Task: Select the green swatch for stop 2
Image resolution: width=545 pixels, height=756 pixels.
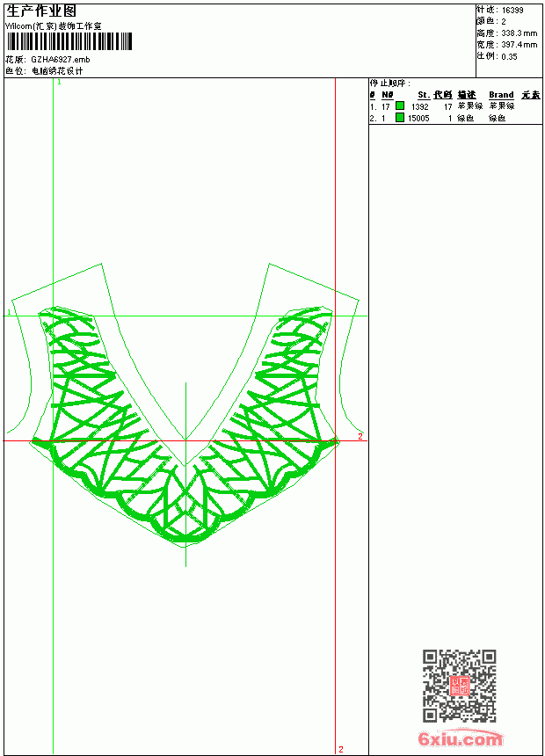Action: point(400,117)
